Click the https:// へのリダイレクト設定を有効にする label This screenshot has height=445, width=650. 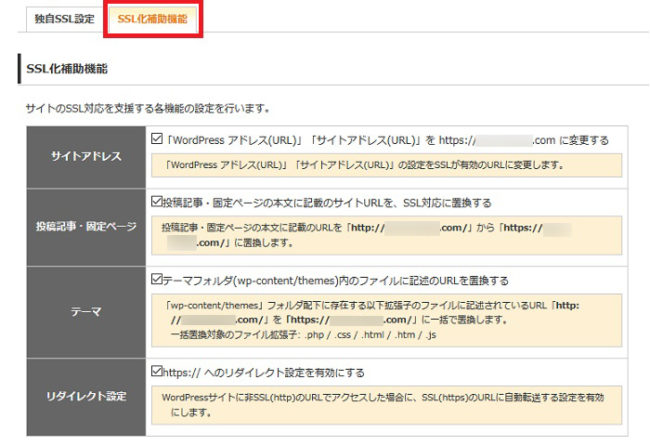[264, 373]
